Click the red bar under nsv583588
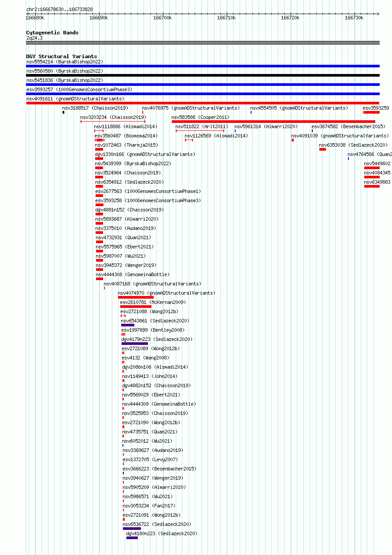The image size is (392, 555). pyautogui.click(x=273, y=122)
